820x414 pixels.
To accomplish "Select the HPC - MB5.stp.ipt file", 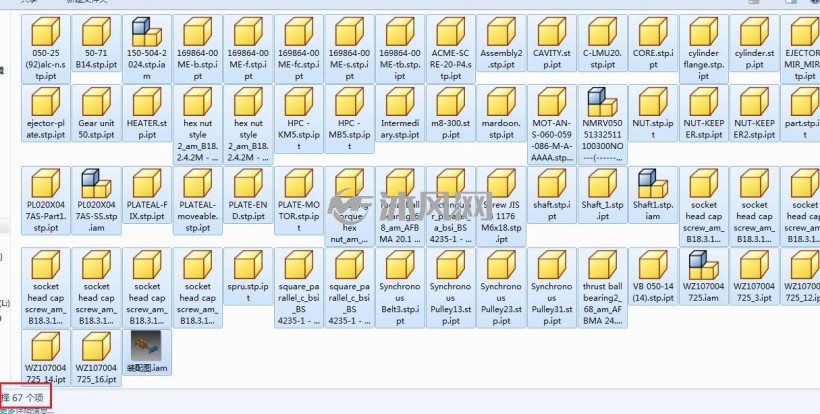I will (349, 119).
